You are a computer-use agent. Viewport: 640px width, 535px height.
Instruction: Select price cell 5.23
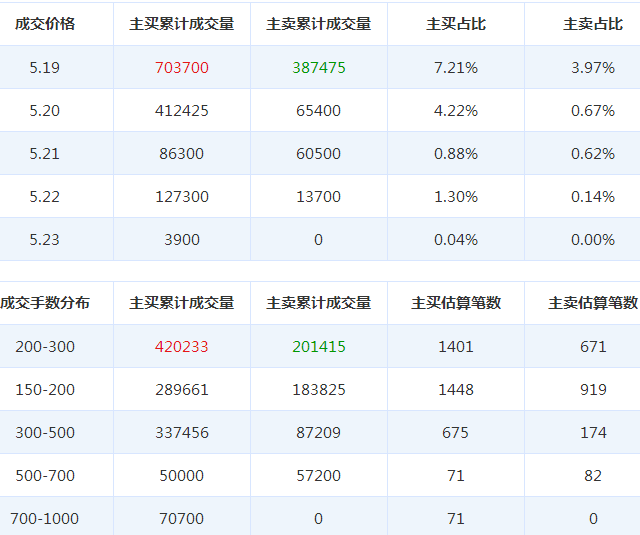(44, 240)
